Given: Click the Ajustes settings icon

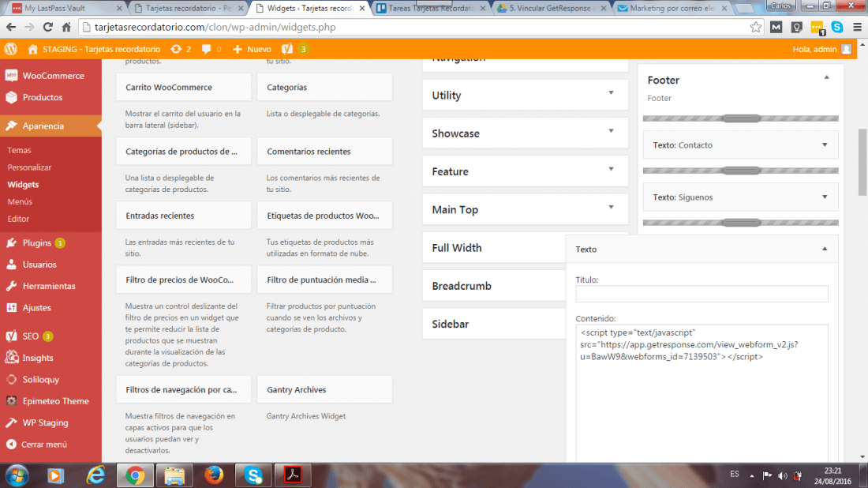Looking at the screenshot, I should [x=12, y=307].
